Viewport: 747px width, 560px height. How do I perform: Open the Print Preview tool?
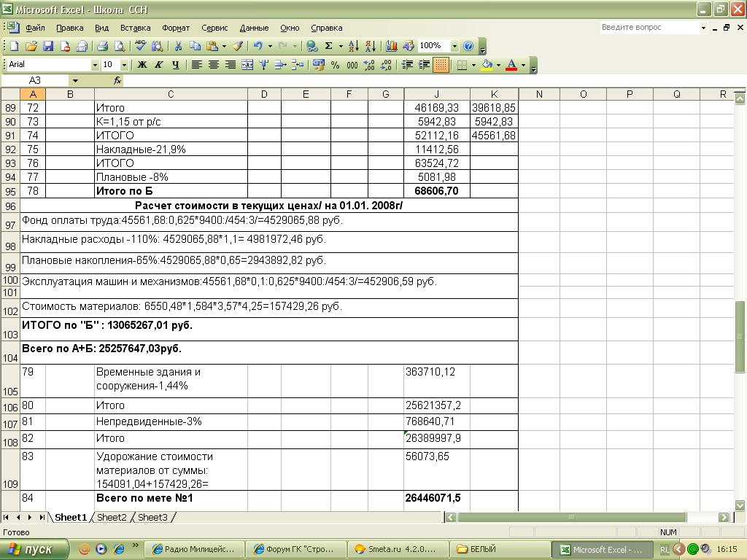coord(119,46)
